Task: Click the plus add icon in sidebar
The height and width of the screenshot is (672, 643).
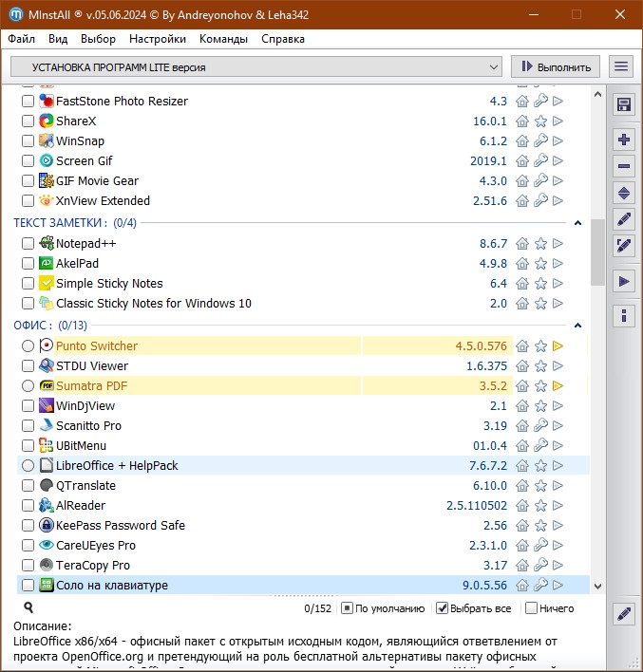Action: pyautogui.click(x=624, y=140)
